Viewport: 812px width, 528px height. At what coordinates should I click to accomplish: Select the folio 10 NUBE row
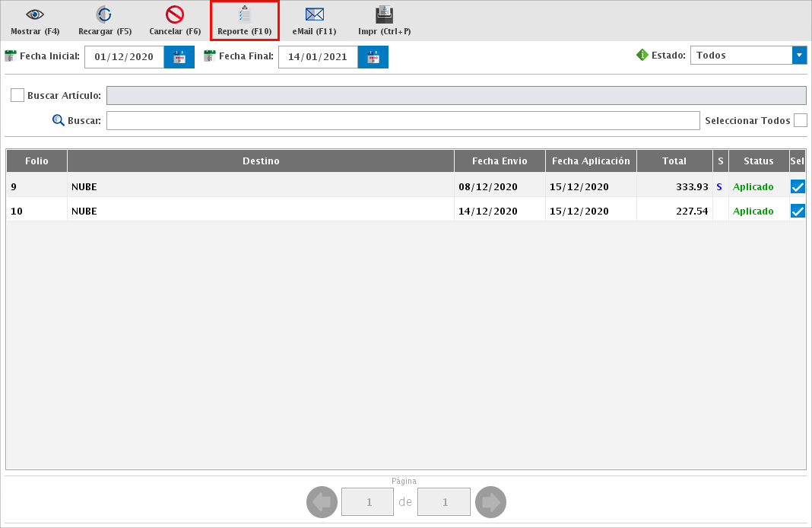(259, 211)
